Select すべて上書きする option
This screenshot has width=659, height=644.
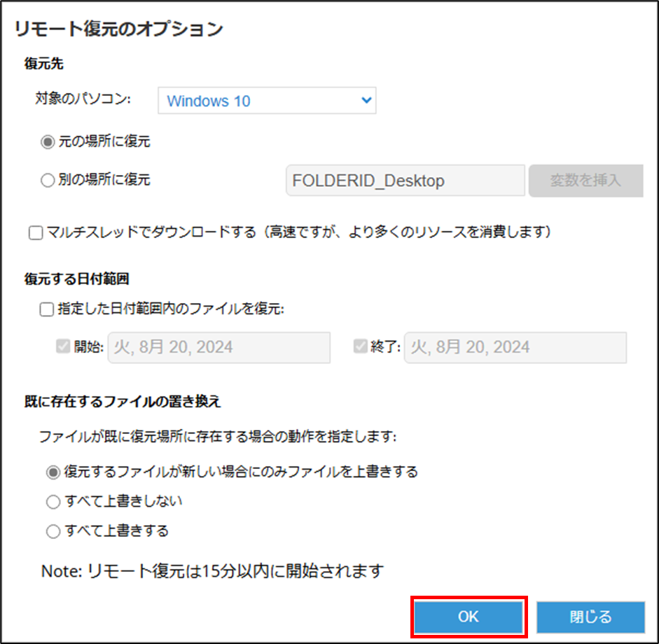53,531
